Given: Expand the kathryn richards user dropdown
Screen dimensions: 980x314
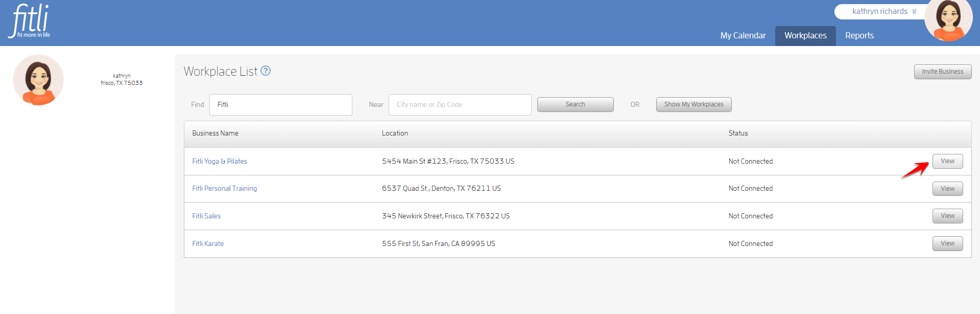Looking at the screenshot, I should (884, 11).
